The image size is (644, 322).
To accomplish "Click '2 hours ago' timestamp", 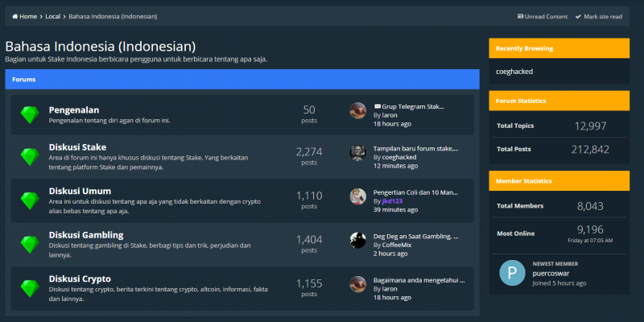I will pos(390,254).
